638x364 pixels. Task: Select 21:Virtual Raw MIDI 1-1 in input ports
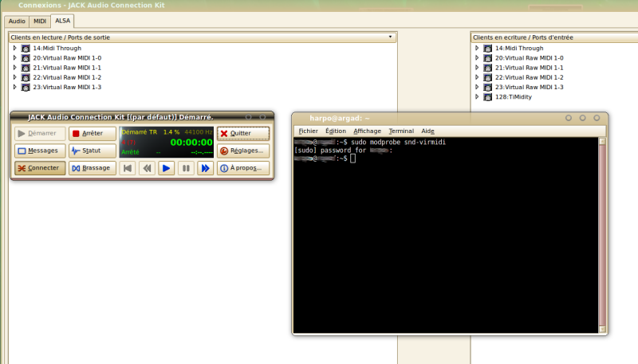pyautogui.click(x=530, y=68)
